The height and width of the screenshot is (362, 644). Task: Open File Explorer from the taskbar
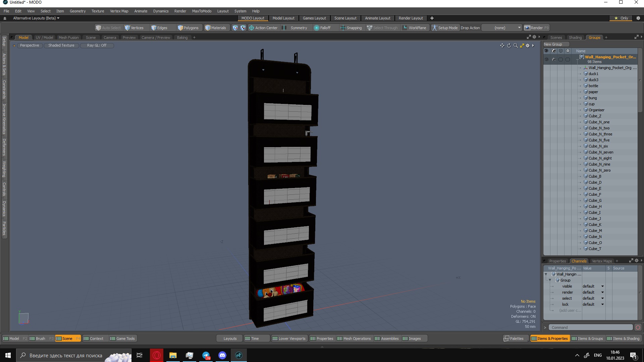pyautogui.click(x=173, y=355)
